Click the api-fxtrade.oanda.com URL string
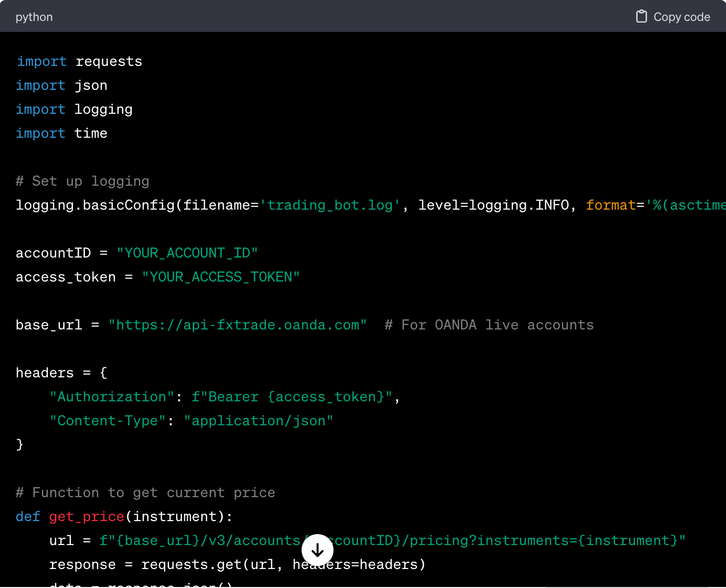726x588 pixels. (x=238, y=325)
